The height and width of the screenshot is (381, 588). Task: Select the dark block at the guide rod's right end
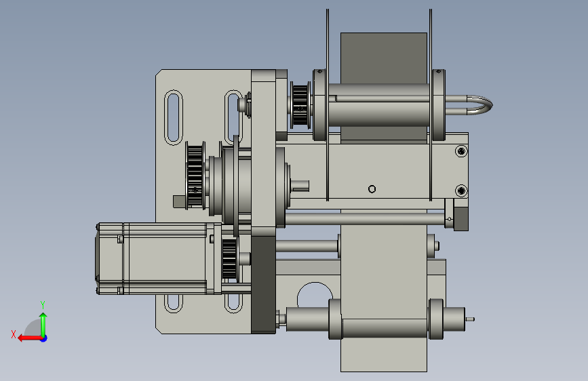pyautogui.click(x=461, y=218)
